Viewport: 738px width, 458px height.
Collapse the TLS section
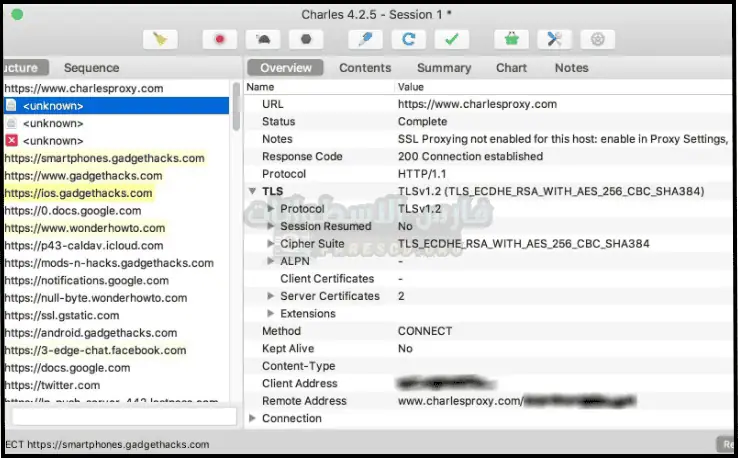click(x=252, y=191)
